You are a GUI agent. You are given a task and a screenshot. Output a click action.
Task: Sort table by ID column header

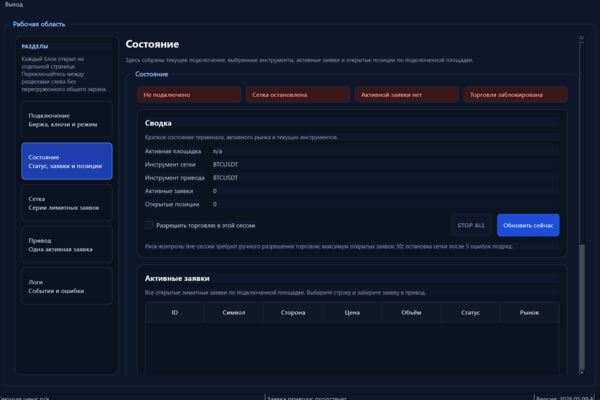point(174,312)
